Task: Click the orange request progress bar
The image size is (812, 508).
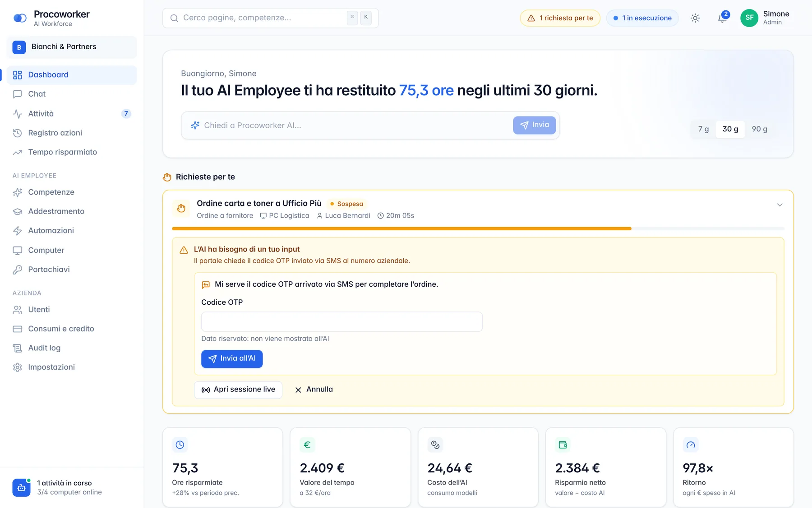Action: tap(478, 228)
